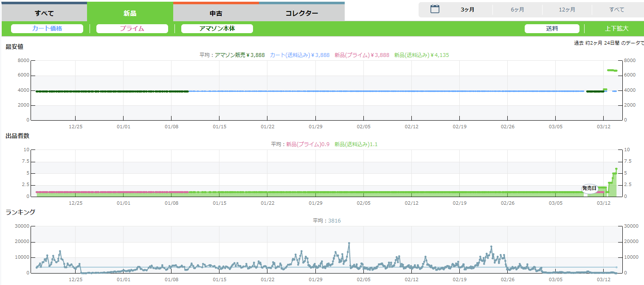Select the 3ヶ月 time range
The height and width of the screenshot is (285, 644).
(467, 10)
